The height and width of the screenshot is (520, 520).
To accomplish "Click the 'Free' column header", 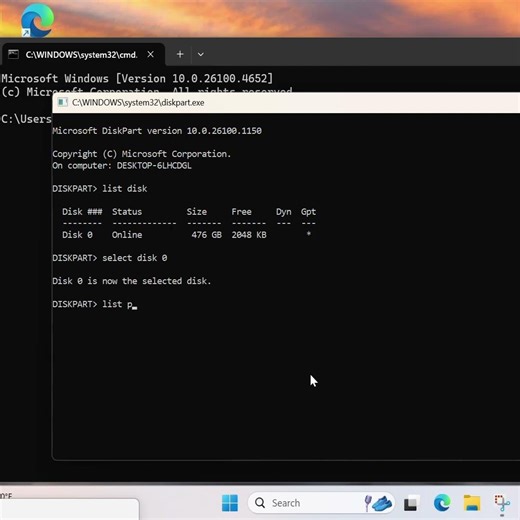I will (242, 212).
